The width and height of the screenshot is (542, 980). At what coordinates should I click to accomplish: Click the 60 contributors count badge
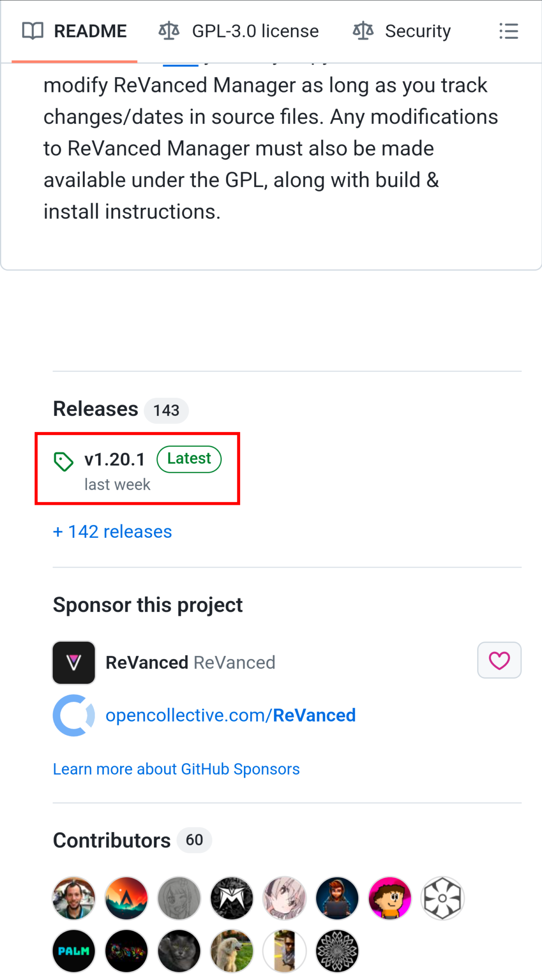point(194,840)
